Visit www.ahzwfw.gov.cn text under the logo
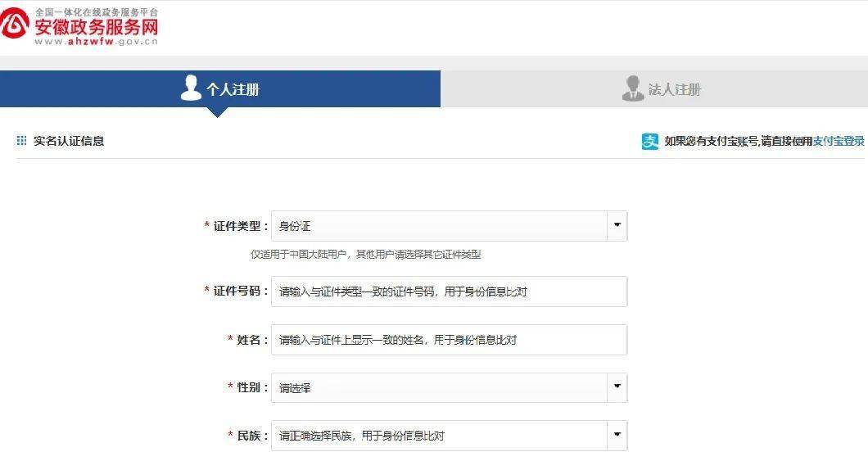The height and width of the screenshot is (452, 868). tap(97, 42)
